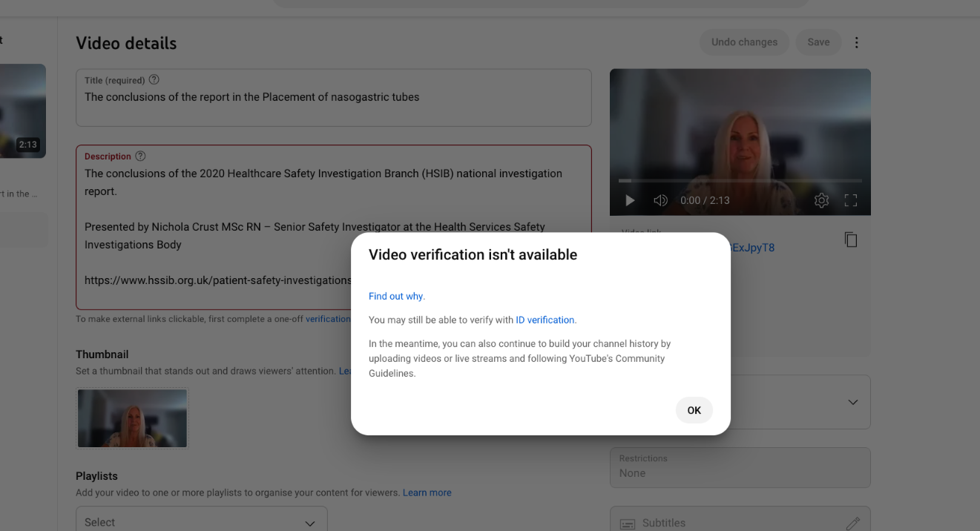Select the current video thumbnail
980x531 pixels.
[132, 418]
